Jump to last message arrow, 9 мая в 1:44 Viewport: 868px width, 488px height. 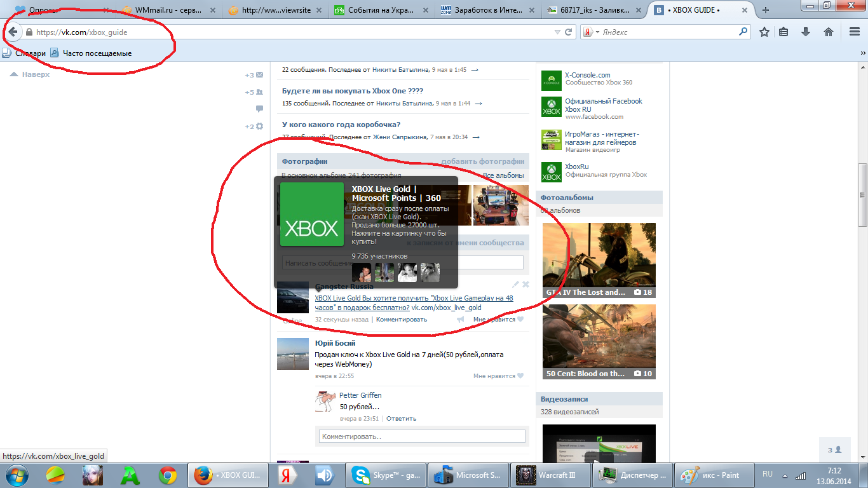click(x=478, y=103)
